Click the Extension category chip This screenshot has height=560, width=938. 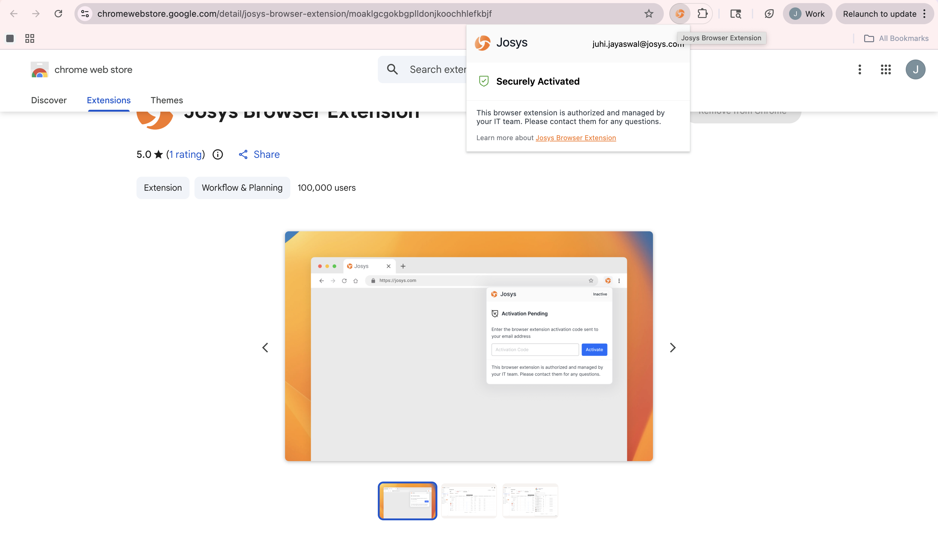[x=163, y=188]
